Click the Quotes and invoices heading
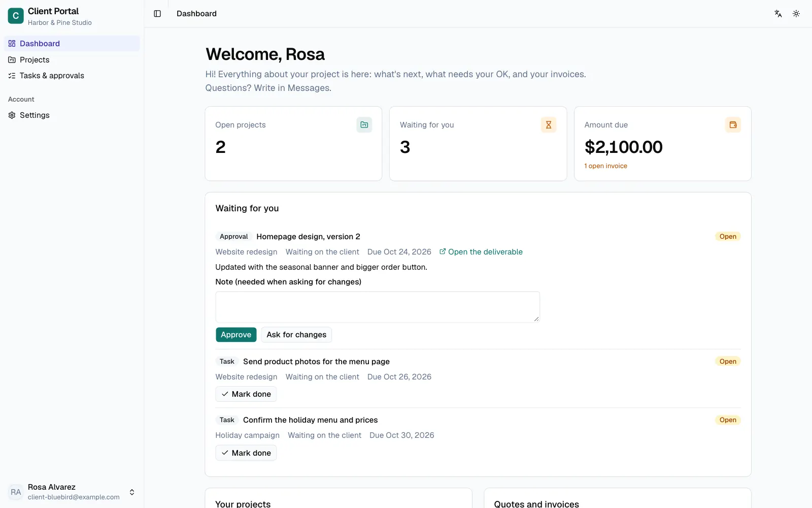This screenshot has height=508, width=812. point(536,504)
